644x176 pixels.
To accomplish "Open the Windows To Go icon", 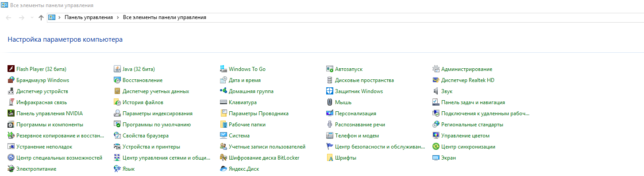I will [x=224, y=69].
